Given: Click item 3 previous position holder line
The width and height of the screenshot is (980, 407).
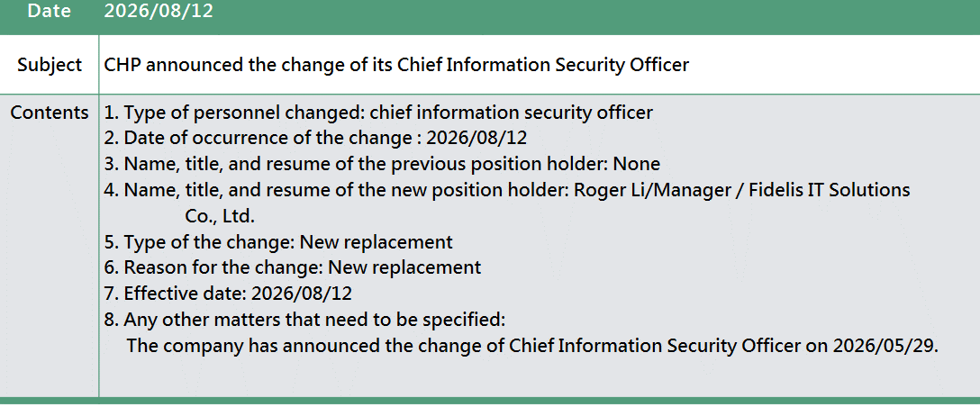Looking at the screenshot, I should pyautogui.click(x=382, y=164).
